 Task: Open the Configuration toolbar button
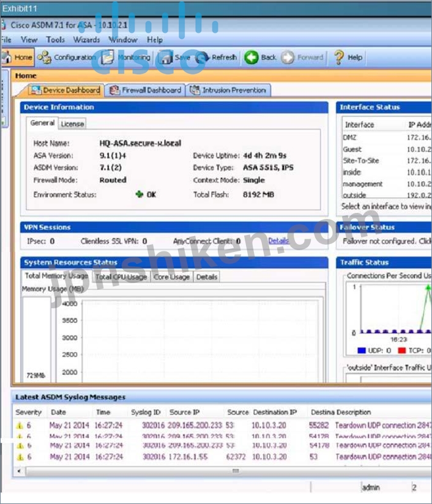(67, 57)
